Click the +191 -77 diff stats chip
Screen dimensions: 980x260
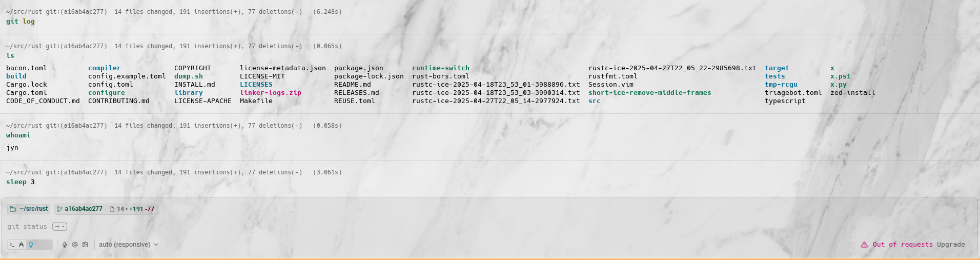141,209
